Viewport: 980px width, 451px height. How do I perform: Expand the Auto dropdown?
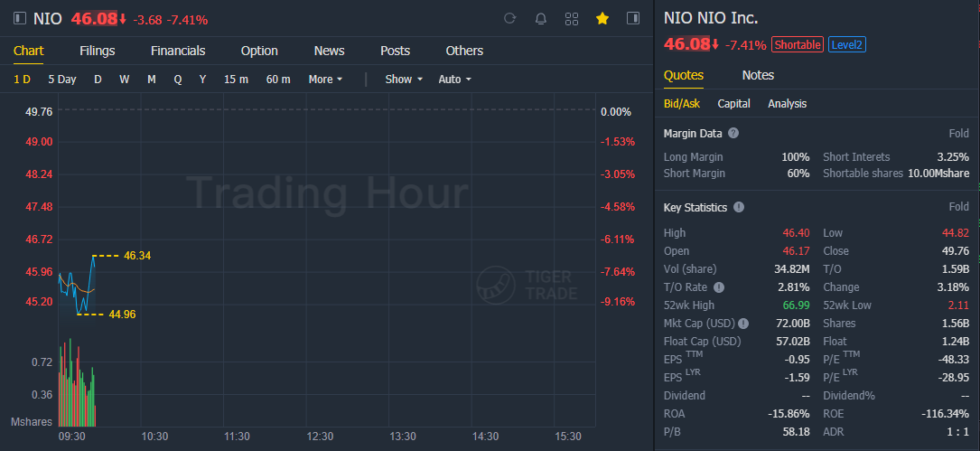point(454,80)
